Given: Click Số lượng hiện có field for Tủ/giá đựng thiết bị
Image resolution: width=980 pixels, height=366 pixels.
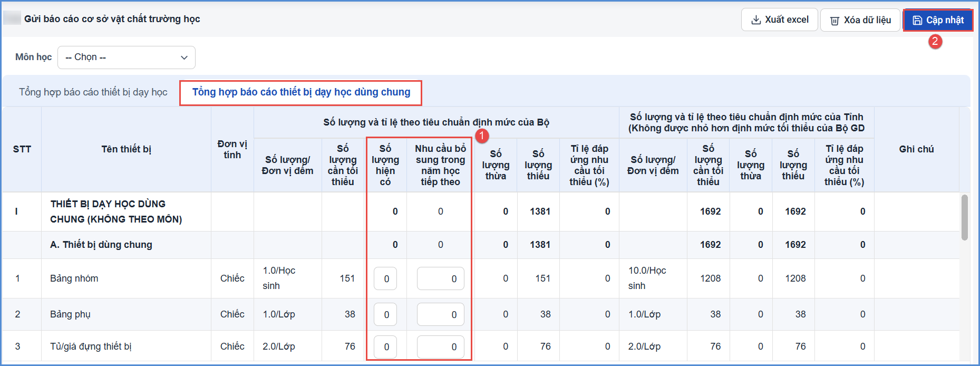Looking at the screenshot, I should pos(385,346).
